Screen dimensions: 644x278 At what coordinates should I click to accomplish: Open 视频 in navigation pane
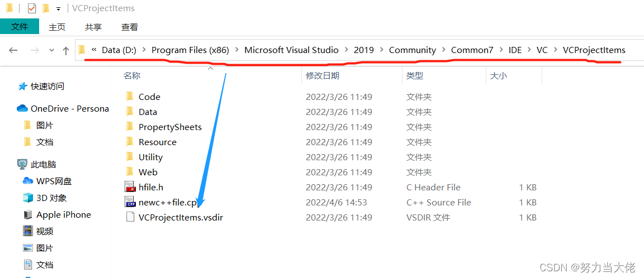tap(44, 232)
